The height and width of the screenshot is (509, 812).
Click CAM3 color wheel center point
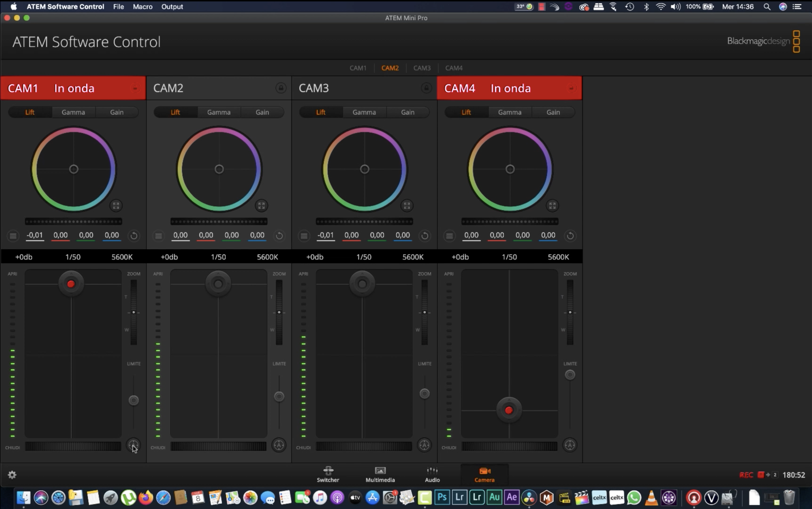pyautogui.click(x=365, y=169)
